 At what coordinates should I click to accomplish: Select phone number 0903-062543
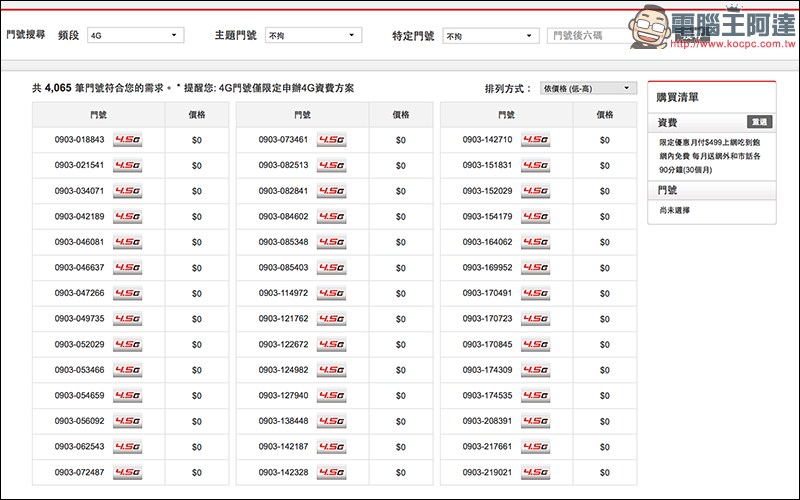[79, 446]
